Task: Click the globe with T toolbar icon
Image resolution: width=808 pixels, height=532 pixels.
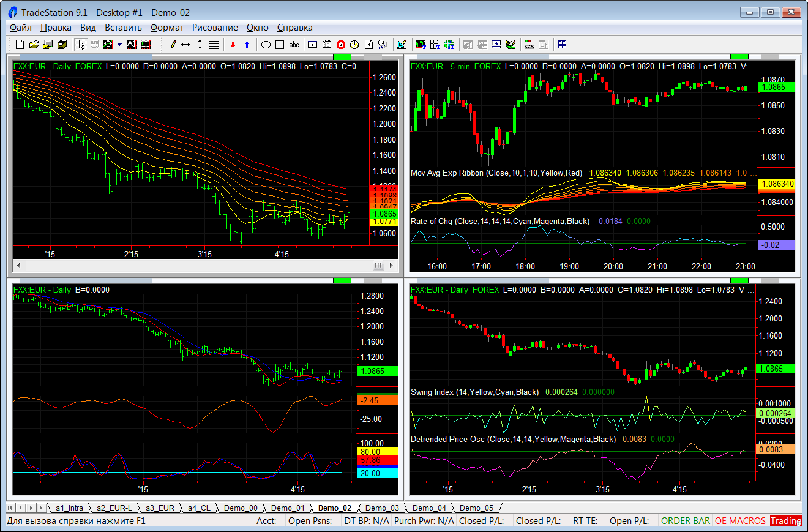Action: [449, 44]
